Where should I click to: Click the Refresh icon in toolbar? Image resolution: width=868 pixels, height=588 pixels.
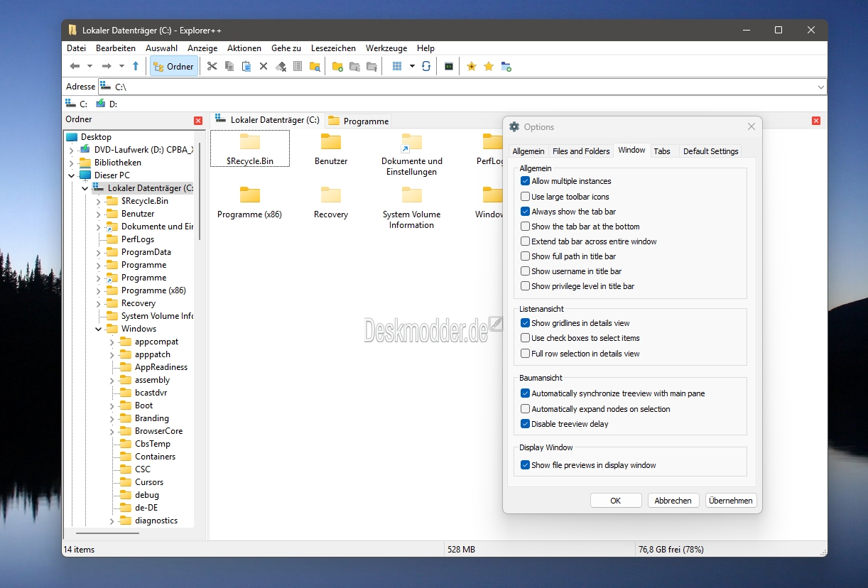coord(426,66)
